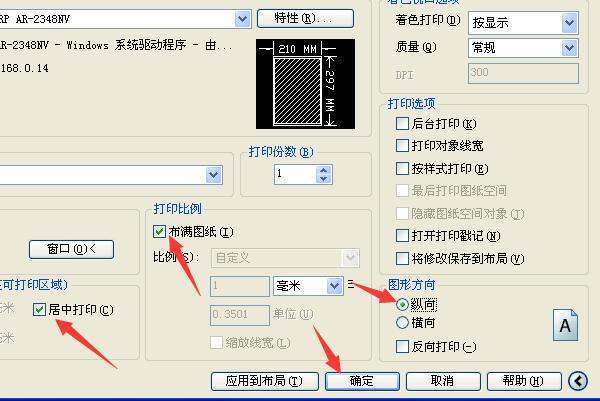600x401 pixels.
Task: Enable 打开打印戳记 checkbox
Action: (x=403, y=236)
